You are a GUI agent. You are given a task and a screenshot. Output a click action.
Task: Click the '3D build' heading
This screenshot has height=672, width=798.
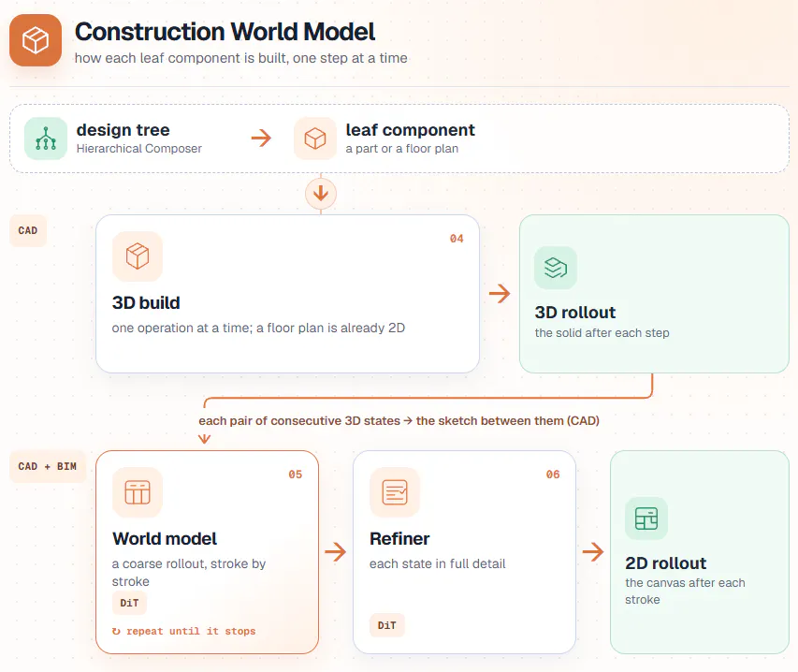146,303
